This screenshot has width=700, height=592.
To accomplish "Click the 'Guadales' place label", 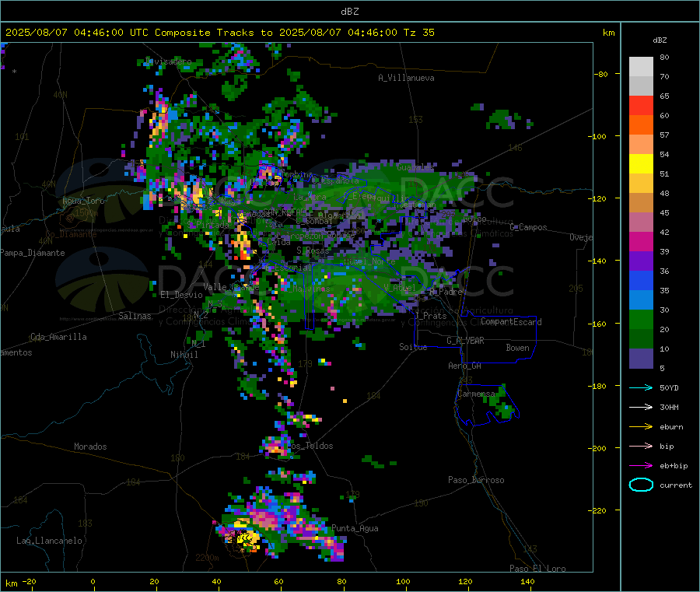I will (415, 167).
